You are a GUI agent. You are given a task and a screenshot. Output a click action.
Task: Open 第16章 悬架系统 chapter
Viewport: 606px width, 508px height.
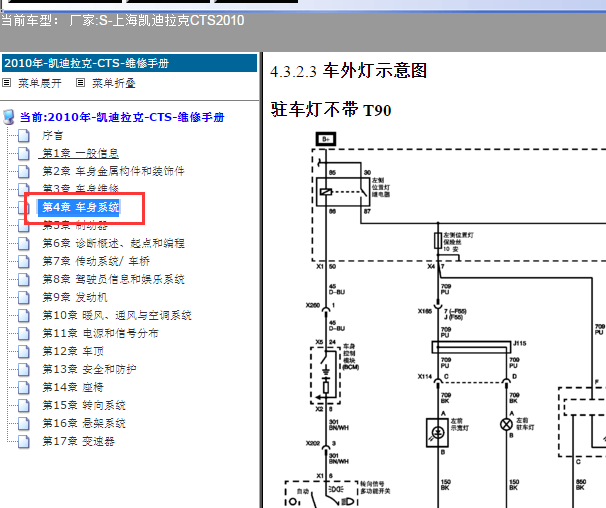tap(84, 423)
